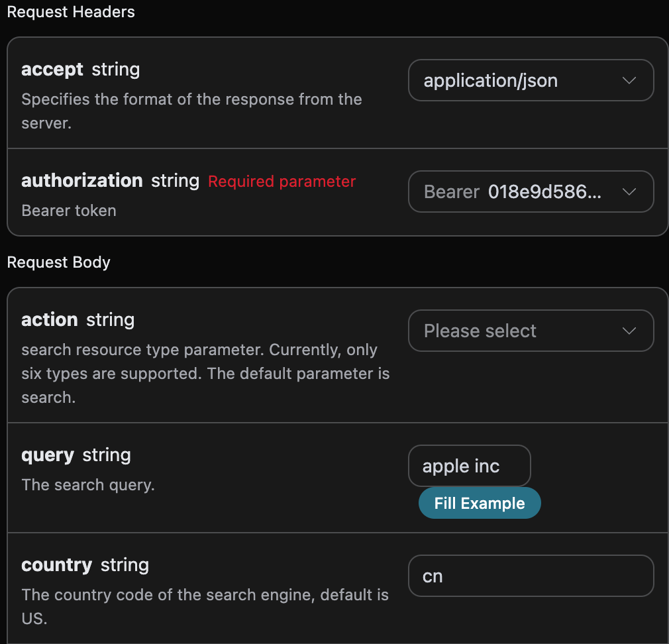Click the chevron arrow in the accept dropdown
The height and width of the screenshot is (644, 669).
[x=629, y=80]
